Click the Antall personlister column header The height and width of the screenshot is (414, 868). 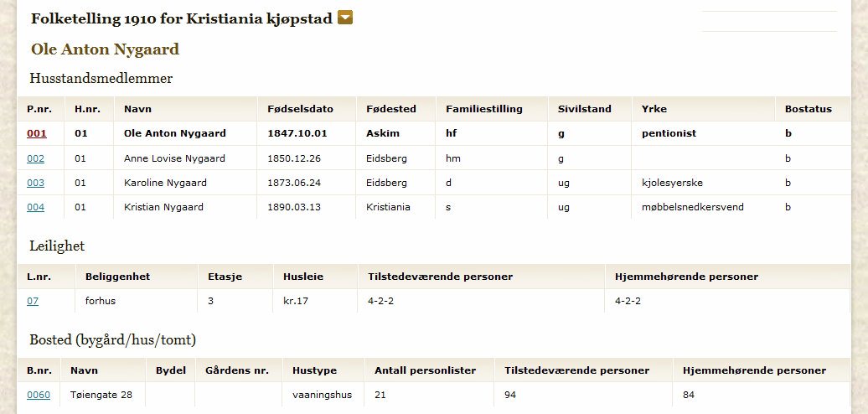pyautogui.click(x=425, y=370)
